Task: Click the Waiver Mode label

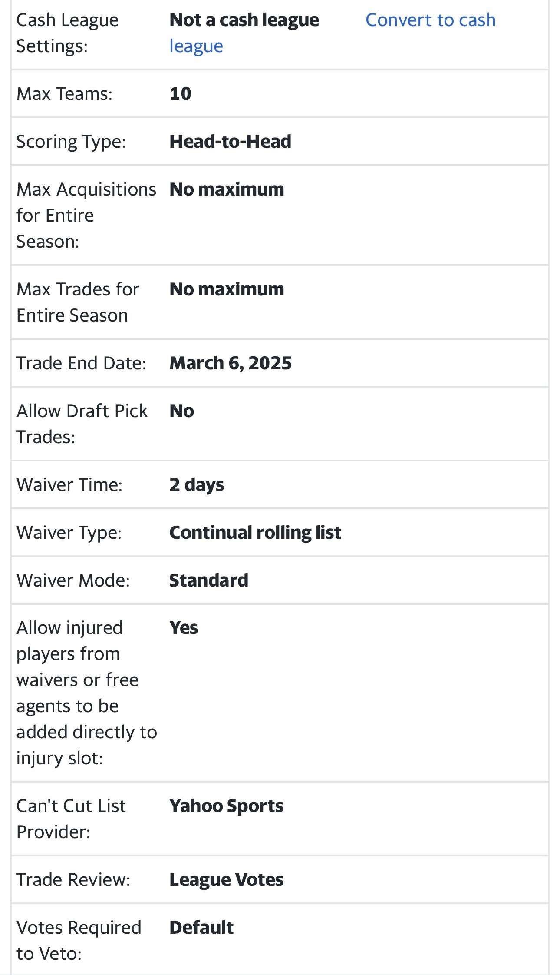Action: pyautogui.click(x=73, y=580)
